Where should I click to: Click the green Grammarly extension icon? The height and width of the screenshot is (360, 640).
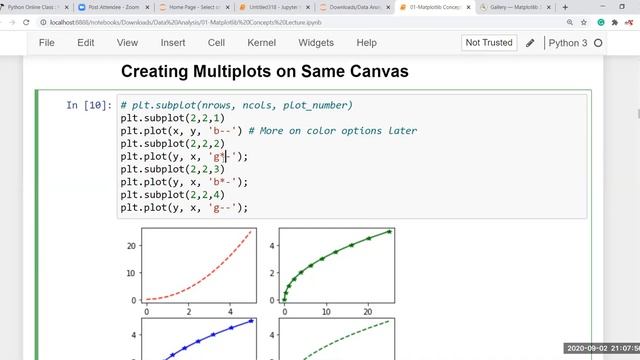click(x=601, y=22)
